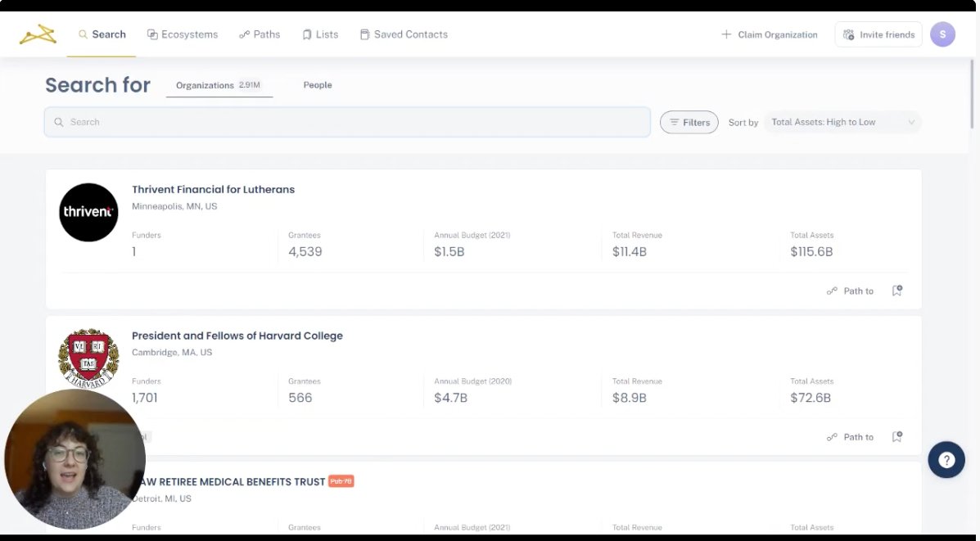Screen dimensions: 980x541
Task: Click Harvard's Grantees count 566
Action: [300, 398]
